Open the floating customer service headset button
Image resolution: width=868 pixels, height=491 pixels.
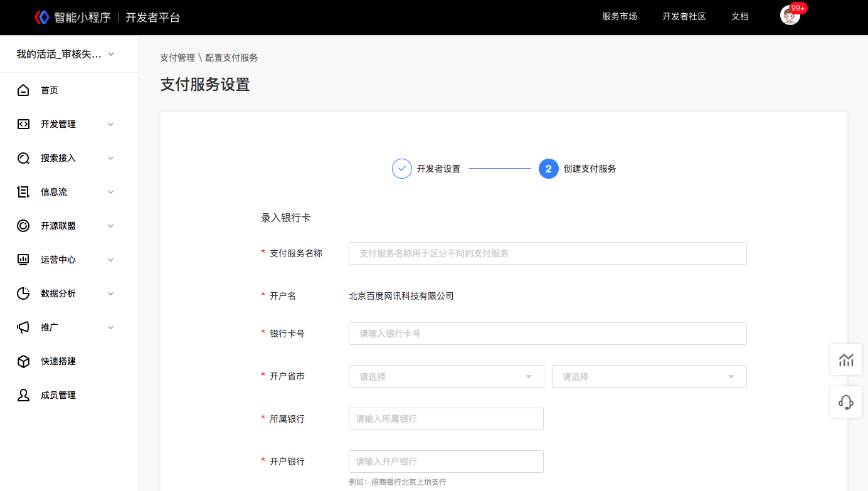[846, 402]
